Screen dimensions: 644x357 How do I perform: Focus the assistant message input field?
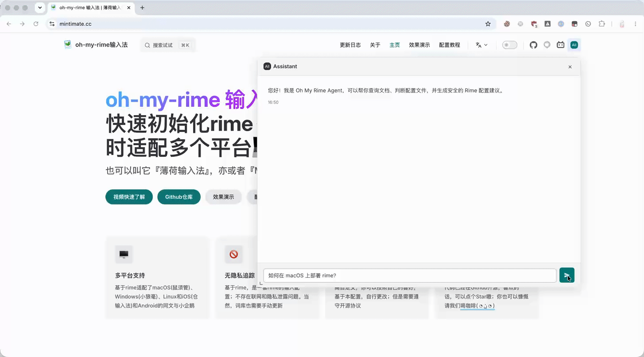[x=410, y=275]
